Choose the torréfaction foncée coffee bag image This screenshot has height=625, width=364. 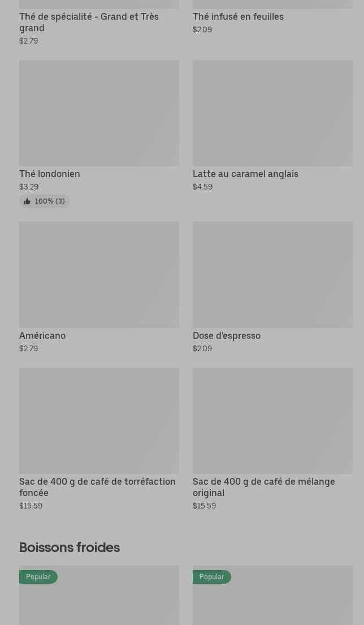tap(99, 421)
